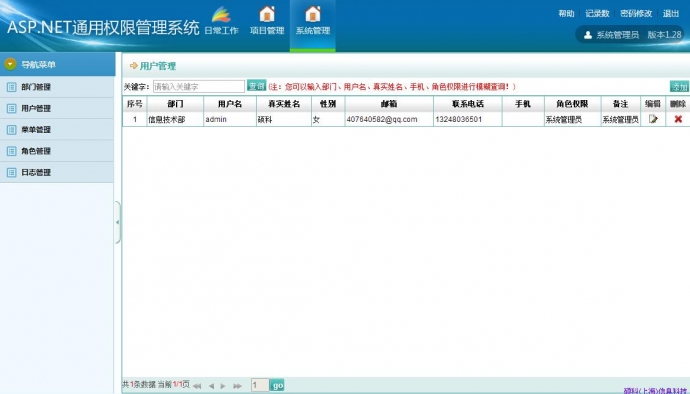Click the 用户名 column header
This screenshot has width=690, height=394.
tap(230, 104)
